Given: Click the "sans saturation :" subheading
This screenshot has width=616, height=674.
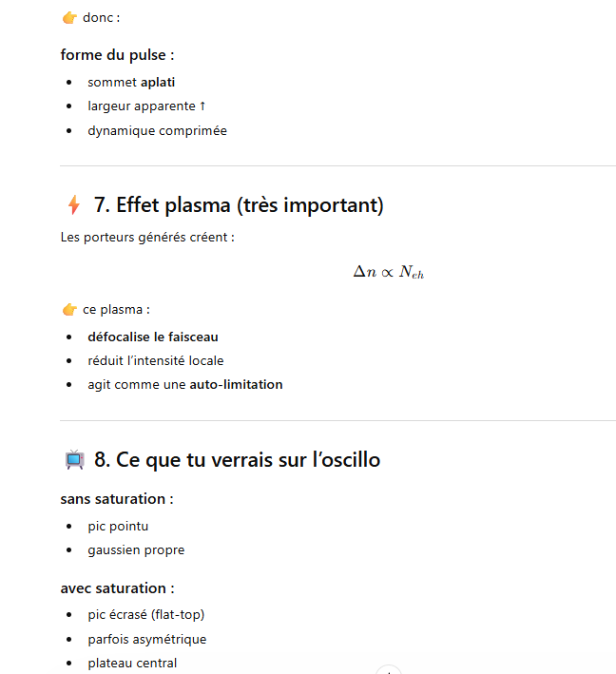Looking at the screenshot, I should point(117,499).
